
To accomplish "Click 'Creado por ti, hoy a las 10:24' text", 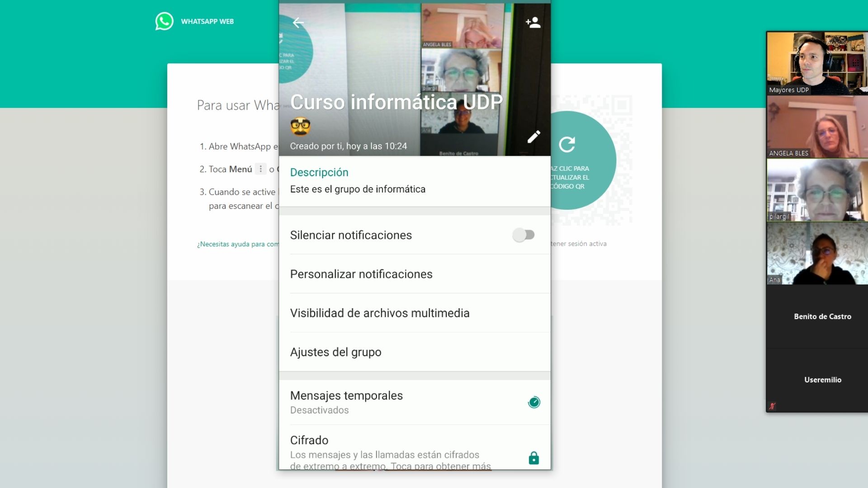I will pos(349,146).
